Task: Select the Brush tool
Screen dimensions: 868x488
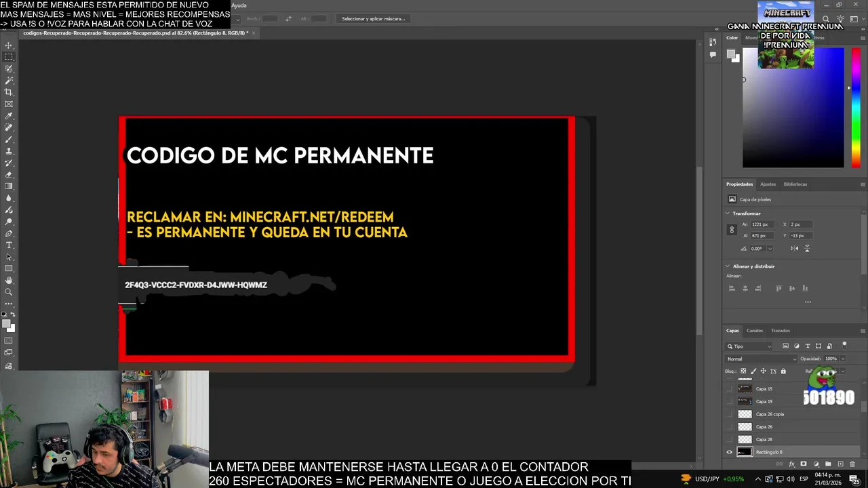Action: click(x=9, y=140)
